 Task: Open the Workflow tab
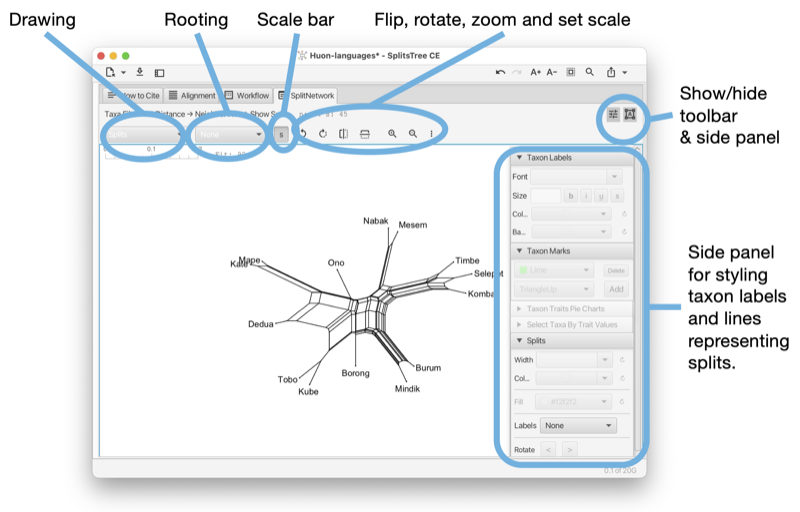[x=247, y=95]
